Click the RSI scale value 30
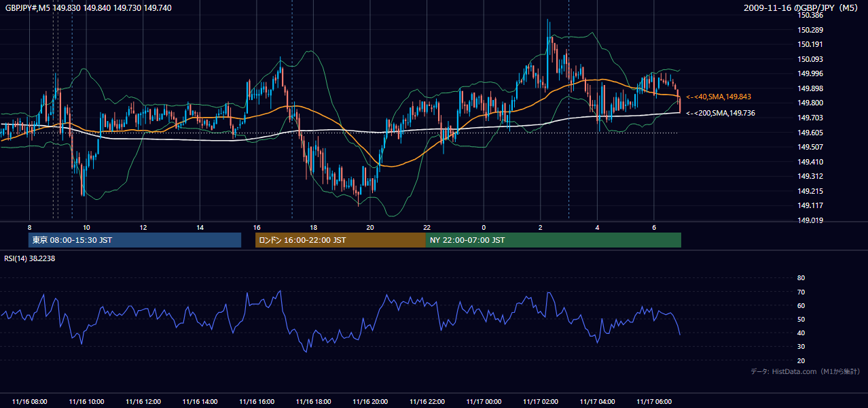Screen dimensions: 868x408 pos(801,347)
